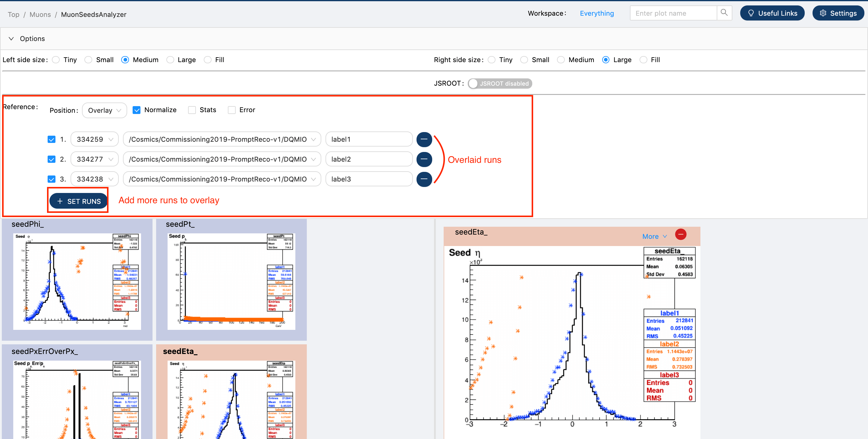Remove overlaid run 334259 with minus icon
The height and width of the screenshot is (439, 868).
tap(424, 139)
